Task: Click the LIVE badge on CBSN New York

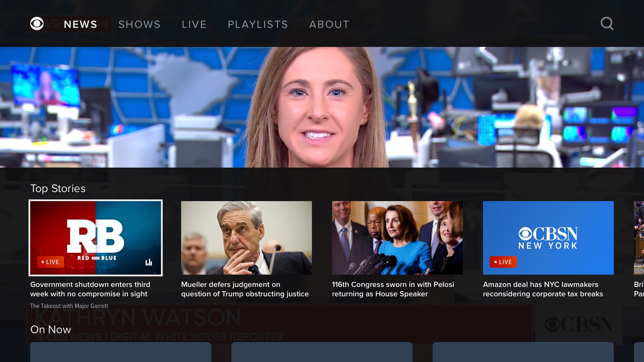Action: click(x=503, y=262)
